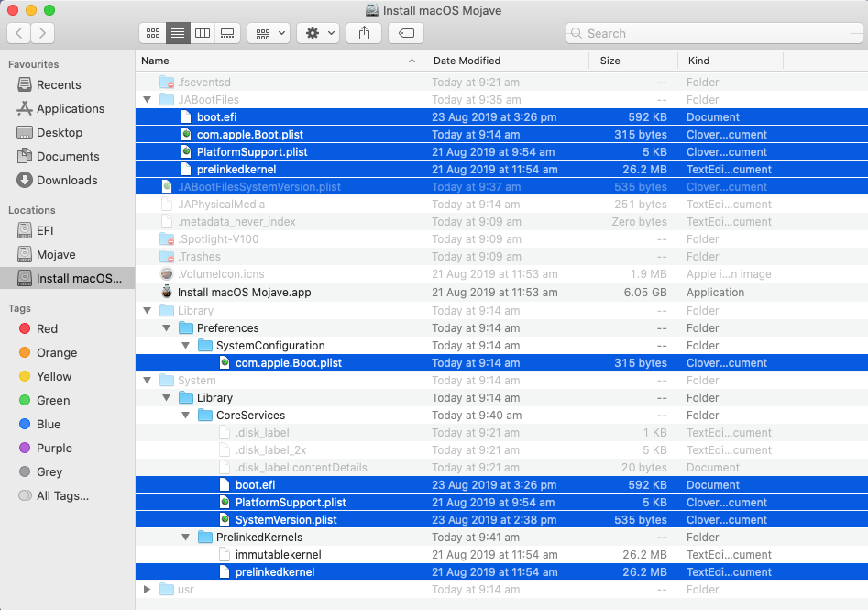Select the .disk_label.contentDetails file
This screenshot has height=610, width=868.
point(501,467)
